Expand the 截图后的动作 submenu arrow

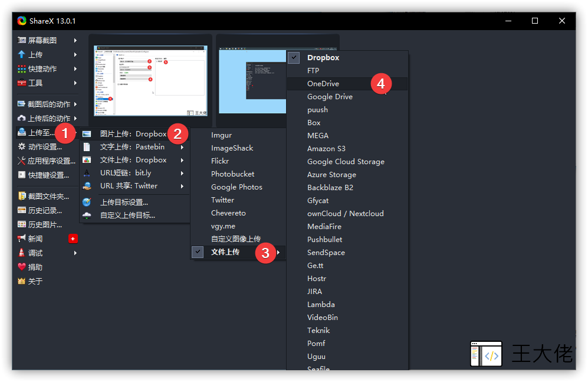tap(75, 104)
